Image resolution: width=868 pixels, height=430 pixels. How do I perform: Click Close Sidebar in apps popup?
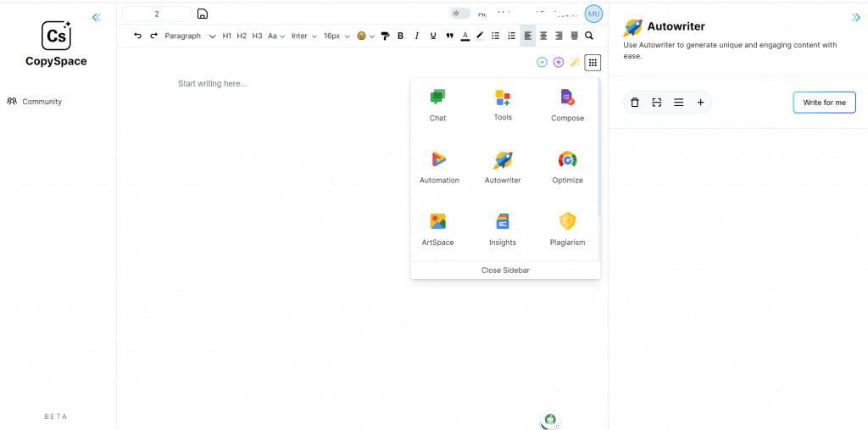[505, 270]
